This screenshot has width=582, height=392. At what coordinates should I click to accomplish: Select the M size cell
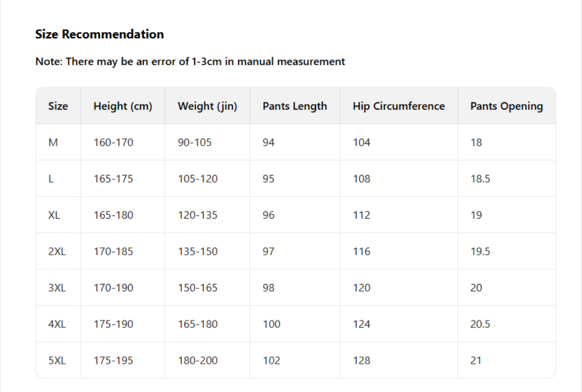53,142
